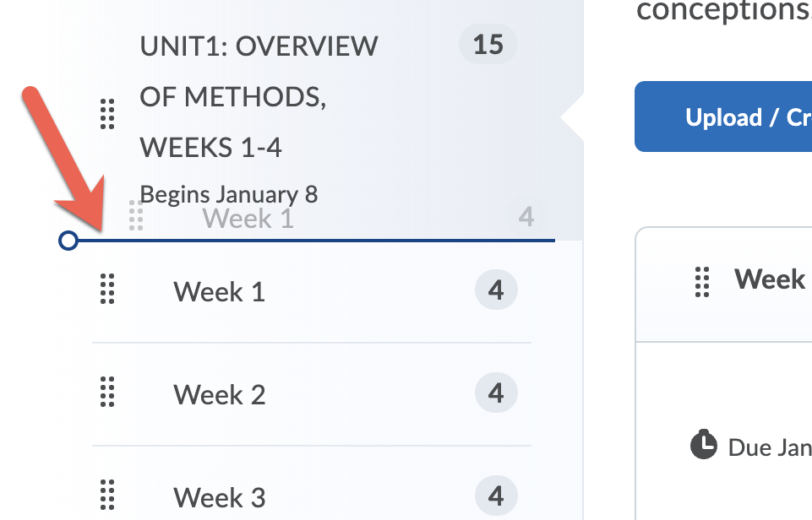Click the 4 count badge for Week 2
Screen dimensions: 812x520
click(x=496, y=393)
